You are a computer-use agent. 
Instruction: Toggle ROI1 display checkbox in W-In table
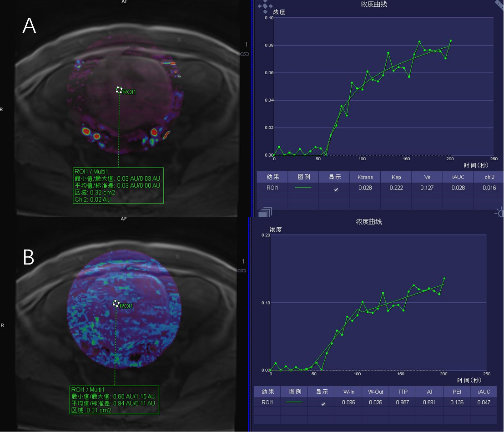[x=323, y=404]
